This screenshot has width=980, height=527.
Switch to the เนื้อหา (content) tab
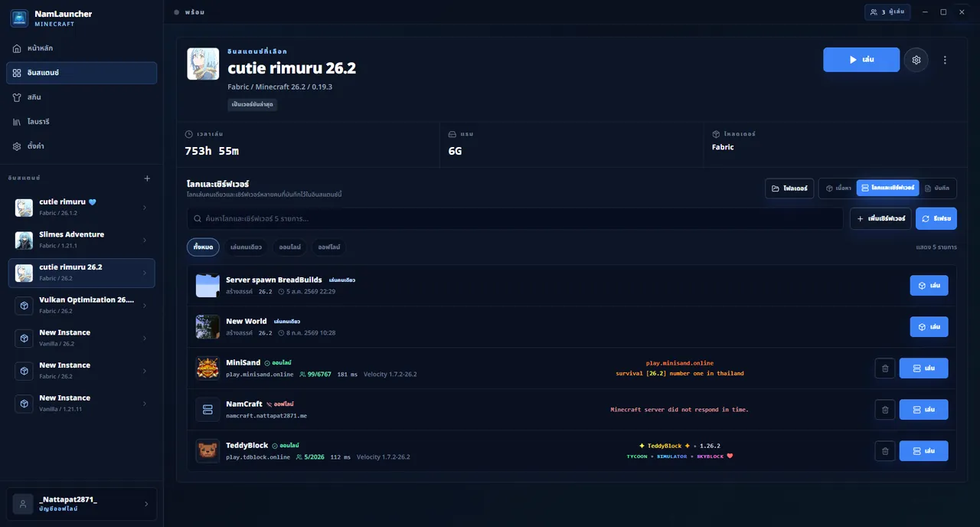click(x=838, y=188)
